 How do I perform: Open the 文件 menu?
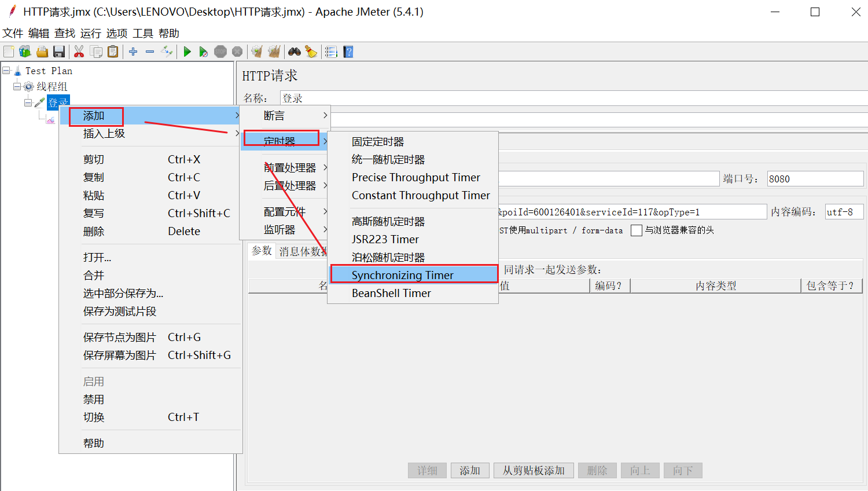tap(13, 33)
